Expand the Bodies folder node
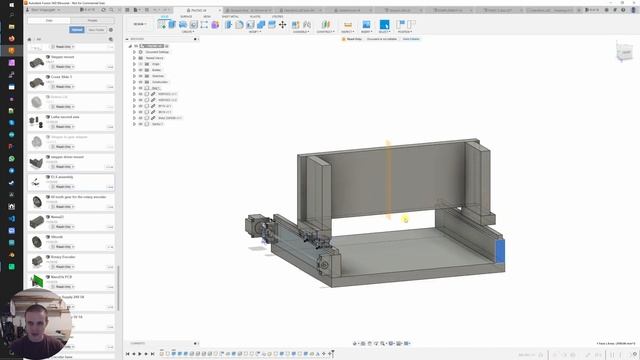640x360 pixels. 134,70
